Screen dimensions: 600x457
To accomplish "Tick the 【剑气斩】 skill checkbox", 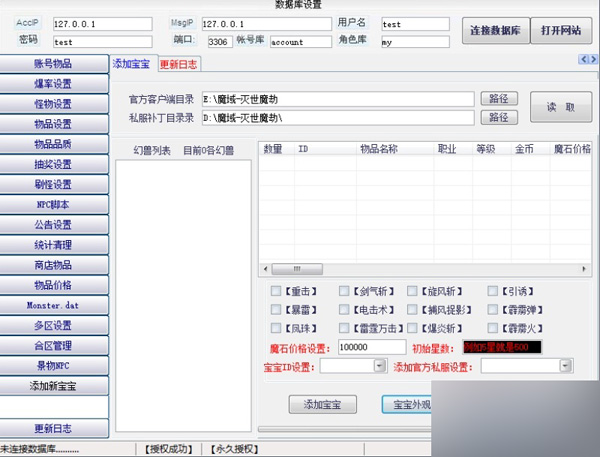I will [x=345, y=291].
